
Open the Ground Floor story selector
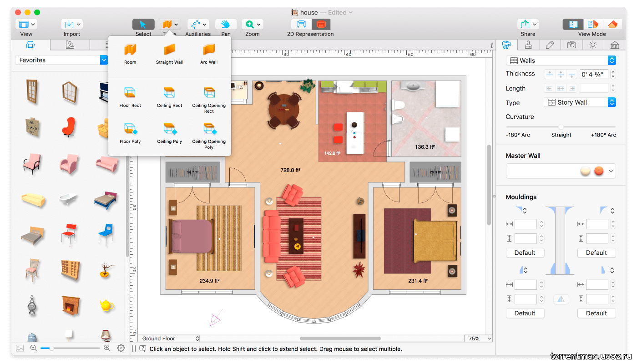[169, 339]
